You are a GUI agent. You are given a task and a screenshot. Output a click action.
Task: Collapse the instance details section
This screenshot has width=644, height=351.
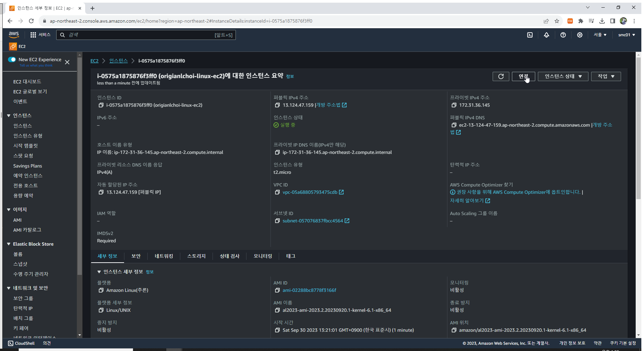click(x=99, y=272)
